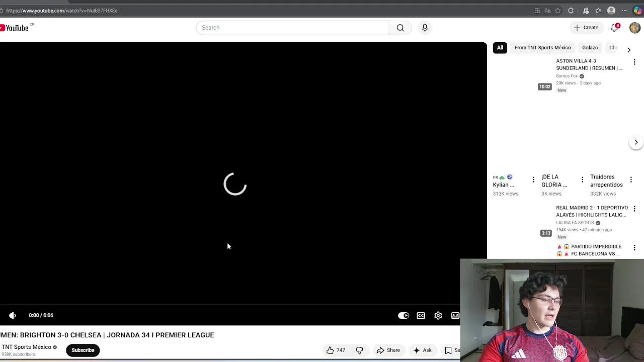Image resolution: width=644 pixels, height=362 pixels.
Task: Open the notifications bell
Action: (x=614, y=28)
